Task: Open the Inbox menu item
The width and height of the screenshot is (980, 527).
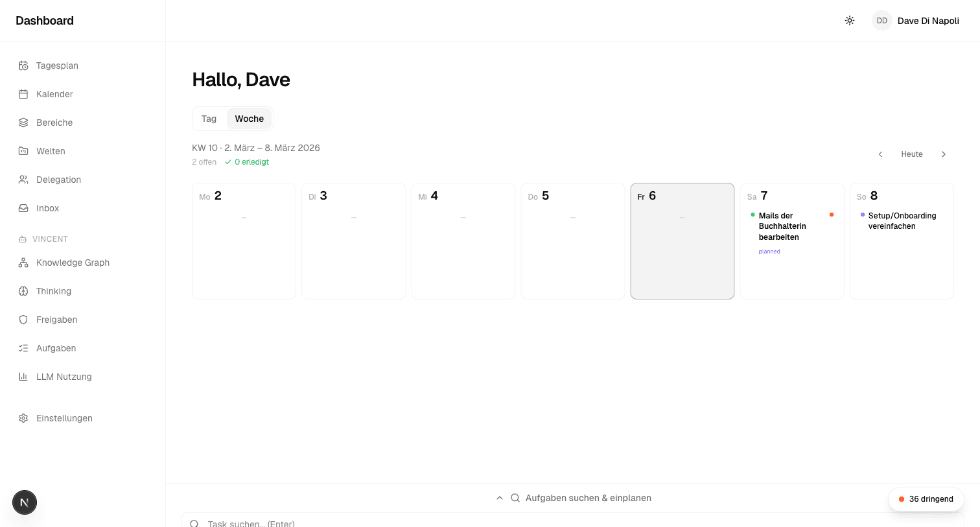Action: point(47,208)
